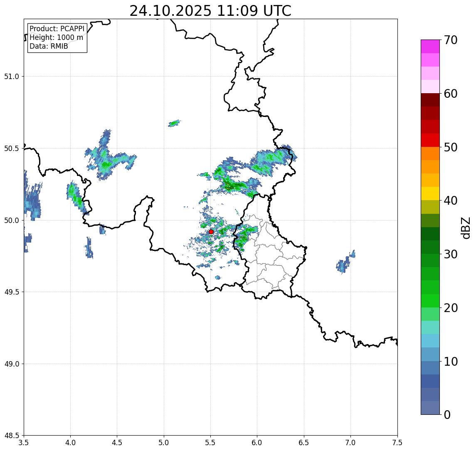Click the colorbar tick label 40
The width and height of the screenshot is (476, 451).
pyautogui.click(x=450, y=201)
